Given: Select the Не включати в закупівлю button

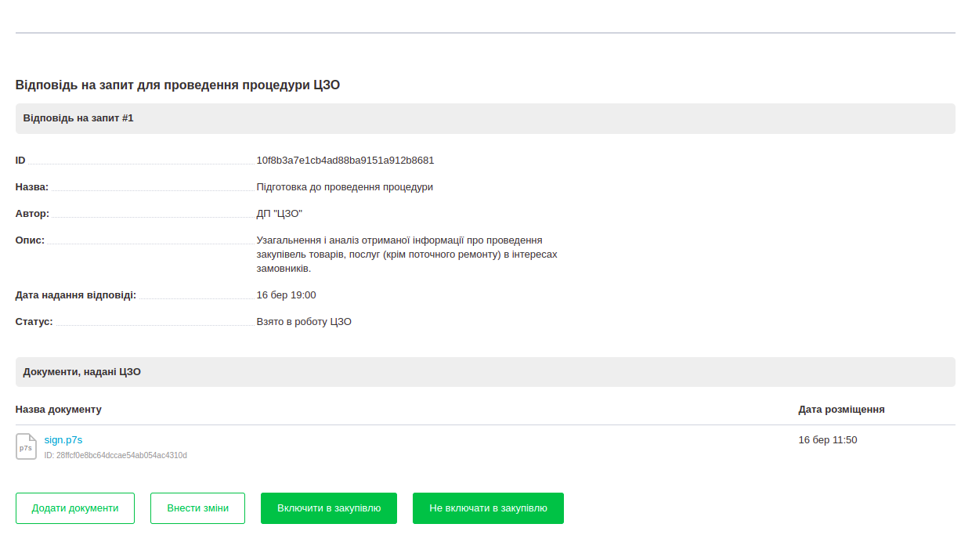Looking at the screenshot, I should pos(488,508).
